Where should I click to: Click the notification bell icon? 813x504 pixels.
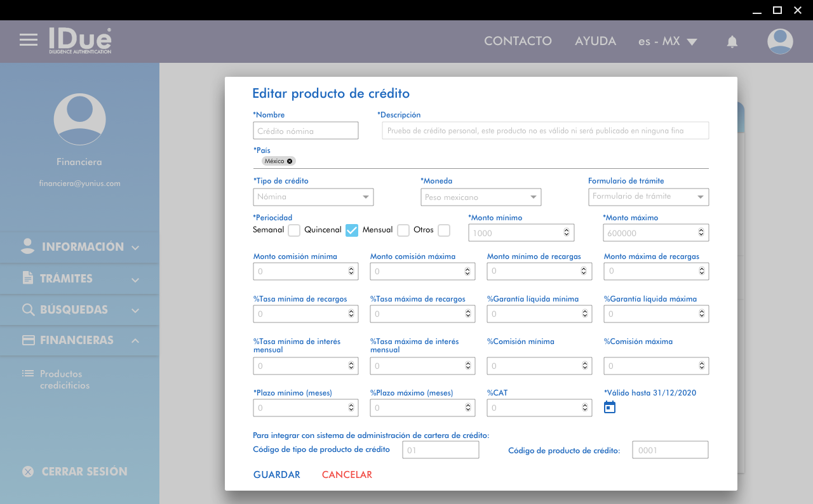click(732, 42)
